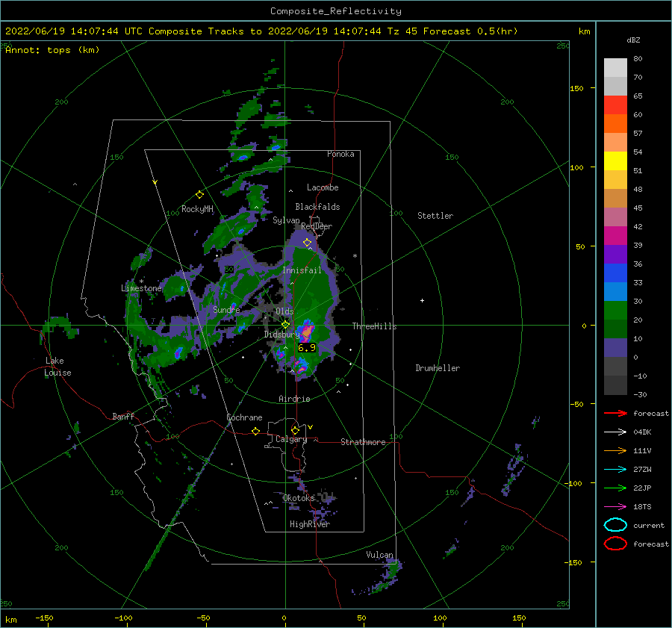
Task: Select the orange 57-60 dBZ swatch
Action: (x=615, y=124)
